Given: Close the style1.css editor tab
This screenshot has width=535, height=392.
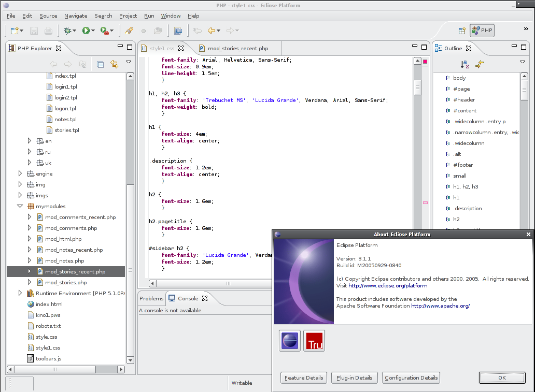Looking at the screenshot, I should (181, 48).
